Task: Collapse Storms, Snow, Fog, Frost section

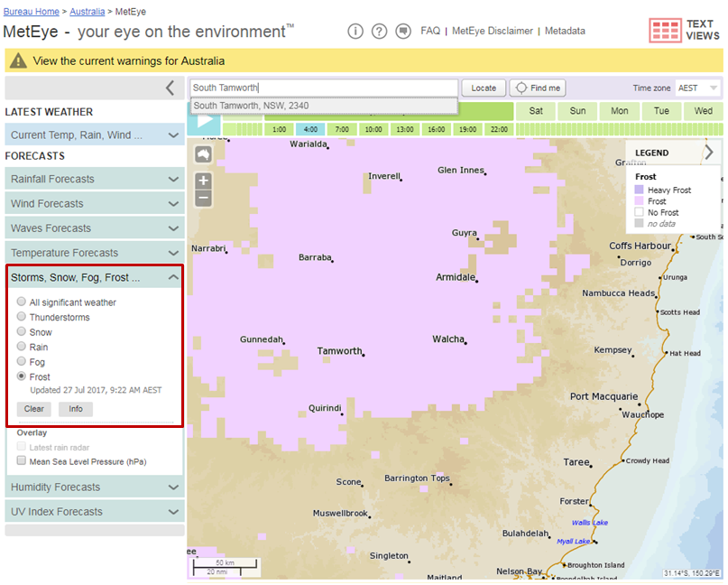Action: click(x=95, y=277)
